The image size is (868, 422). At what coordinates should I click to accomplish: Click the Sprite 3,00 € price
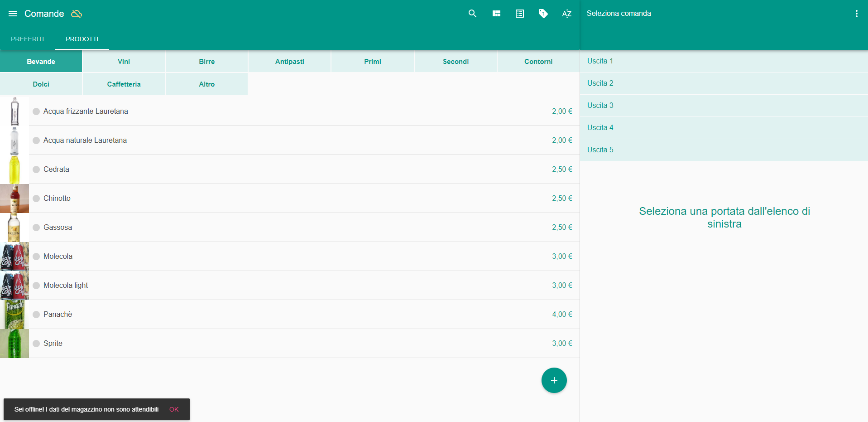tap(562, 344)
